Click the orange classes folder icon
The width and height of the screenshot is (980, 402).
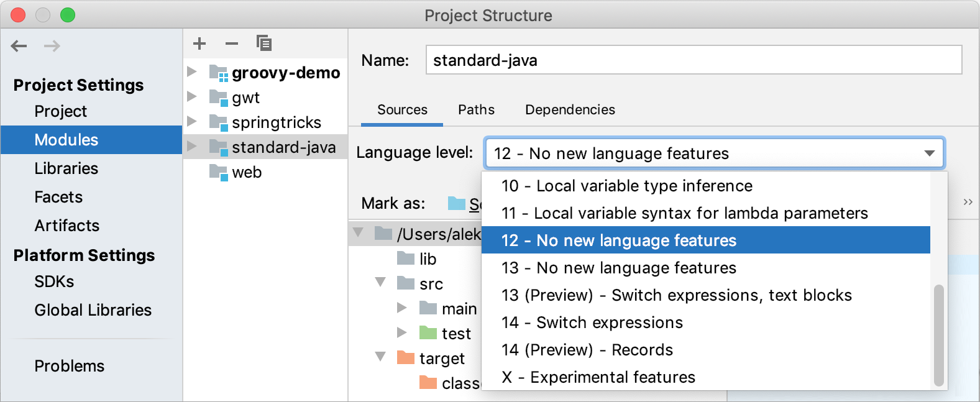coord(428,382)
